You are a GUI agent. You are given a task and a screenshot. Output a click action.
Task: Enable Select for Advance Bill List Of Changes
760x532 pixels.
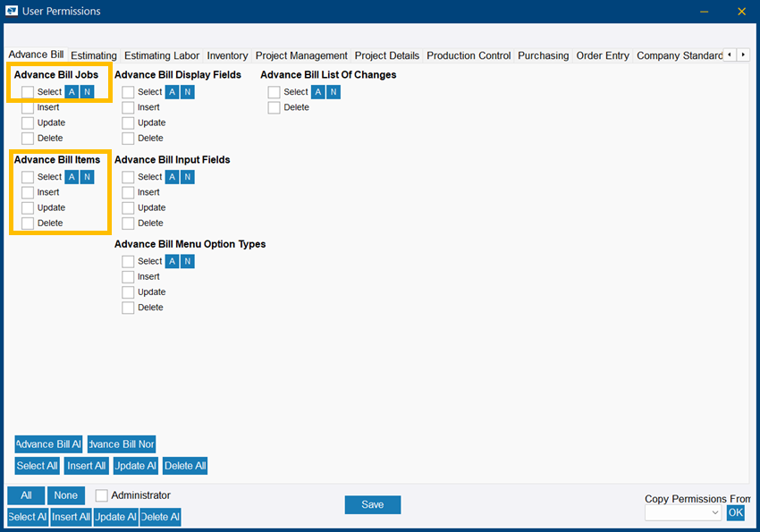[274, 92]
